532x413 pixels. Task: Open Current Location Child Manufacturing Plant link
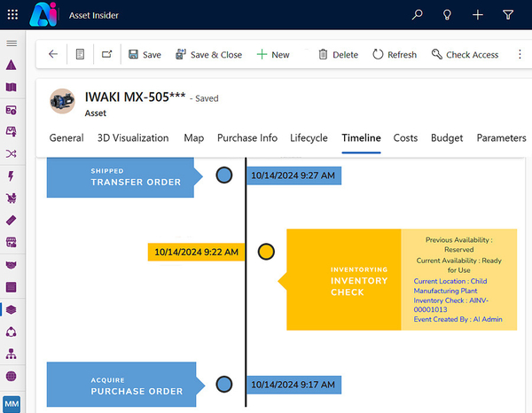(x=450, y=286)
